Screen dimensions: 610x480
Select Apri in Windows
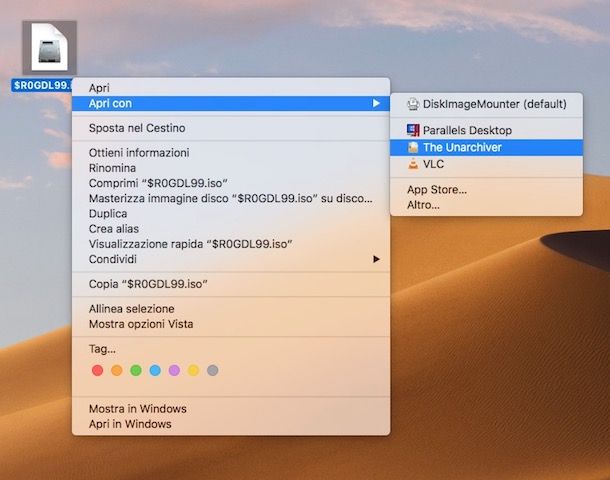pos(231,424)
